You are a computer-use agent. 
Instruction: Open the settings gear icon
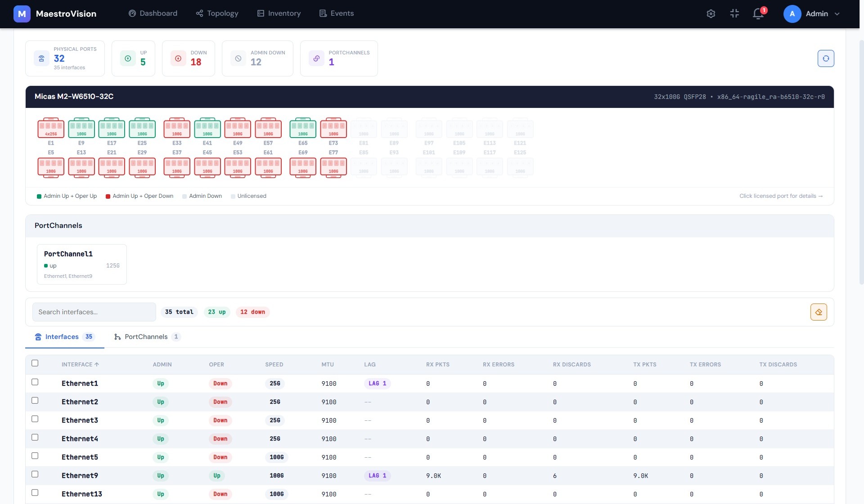[x=711, y=13]
